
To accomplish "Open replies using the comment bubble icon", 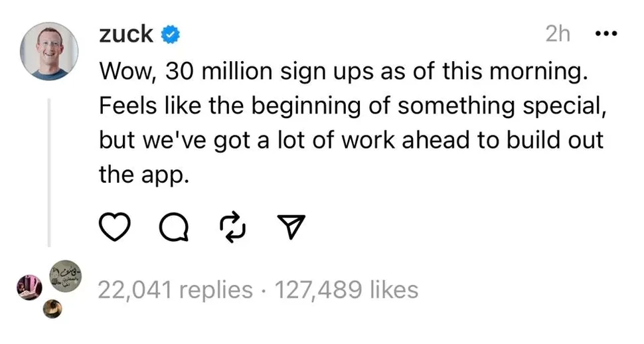I will pos(174,228).
